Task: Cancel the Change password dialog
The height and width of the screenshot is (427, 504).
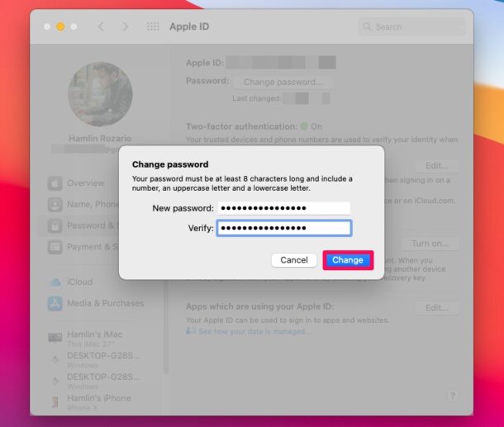Action: pyautogui.click(x=294, y=260)
